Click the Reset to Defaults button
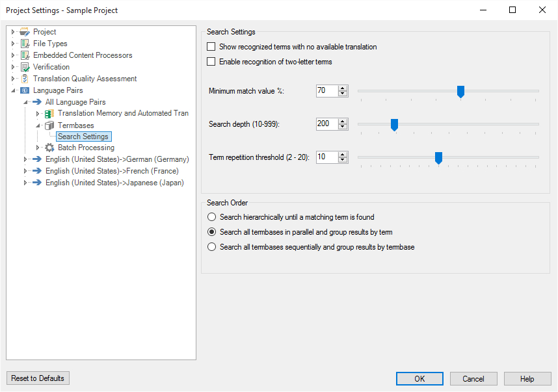This screenshot has width=558, height=392. click(x=38, y=378)
